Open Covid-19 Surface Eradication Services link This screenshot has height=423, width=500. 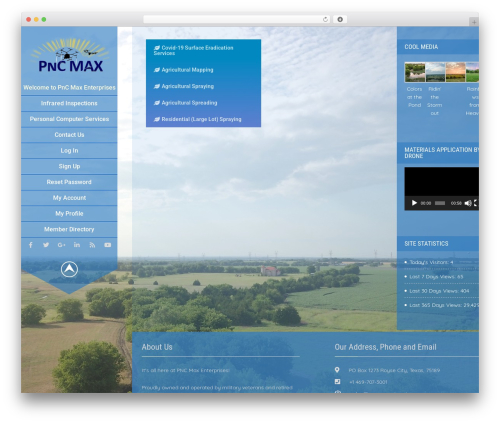193,50
